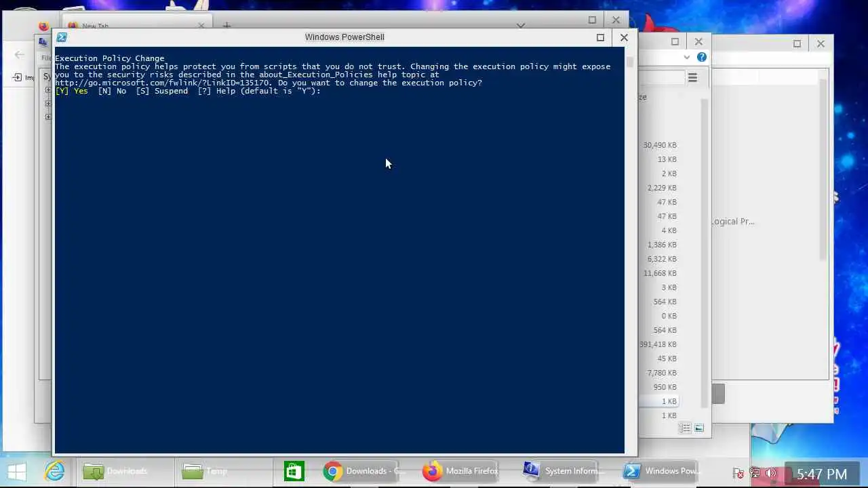Select the 2,229 KB file size entry
Screen dimensions: 868x488
click(x=662, y=188)
